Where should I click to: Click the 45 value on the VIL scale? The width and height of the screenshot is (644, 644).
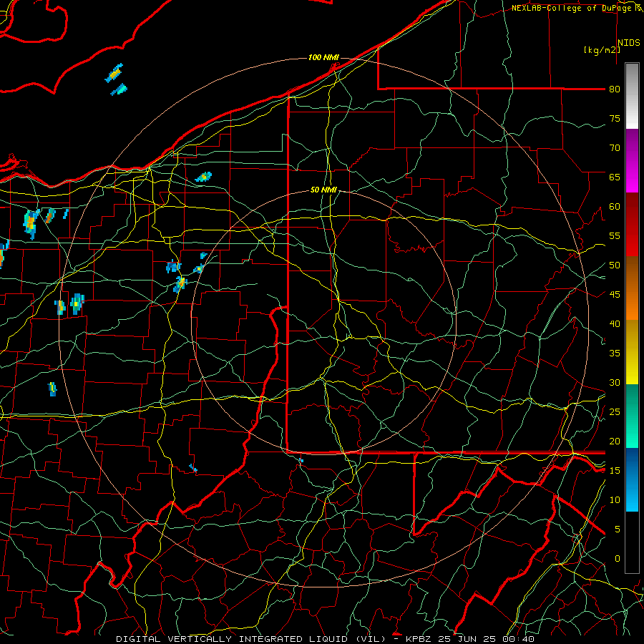(615, 295)
